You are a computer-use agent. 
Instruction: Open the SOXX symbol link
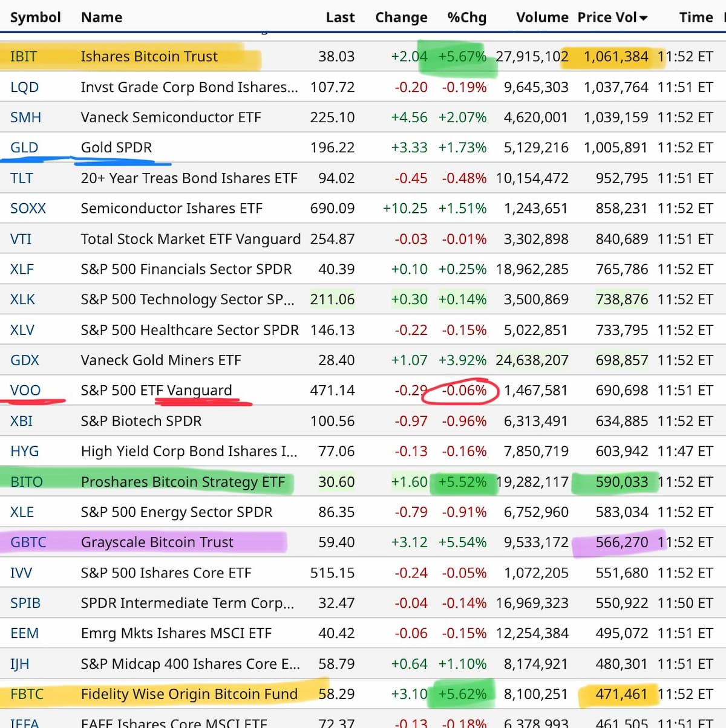coord(28,209)
